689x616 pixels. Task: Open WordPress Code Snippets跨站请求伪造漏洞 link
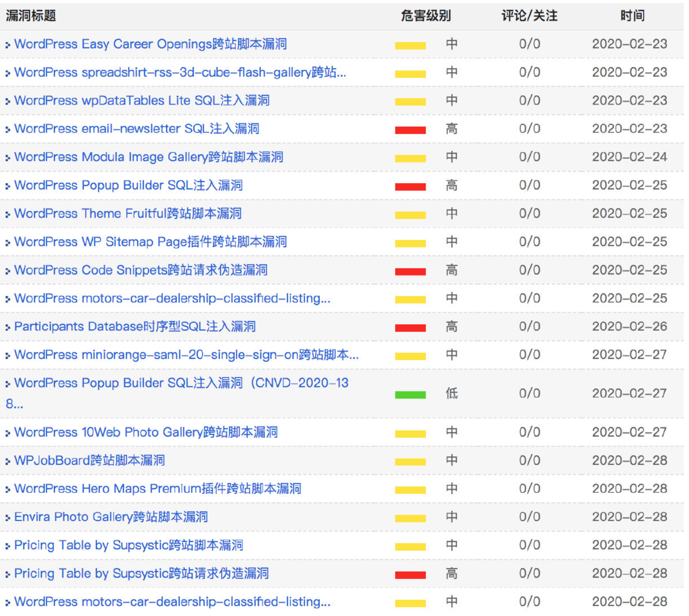point(141,270)
